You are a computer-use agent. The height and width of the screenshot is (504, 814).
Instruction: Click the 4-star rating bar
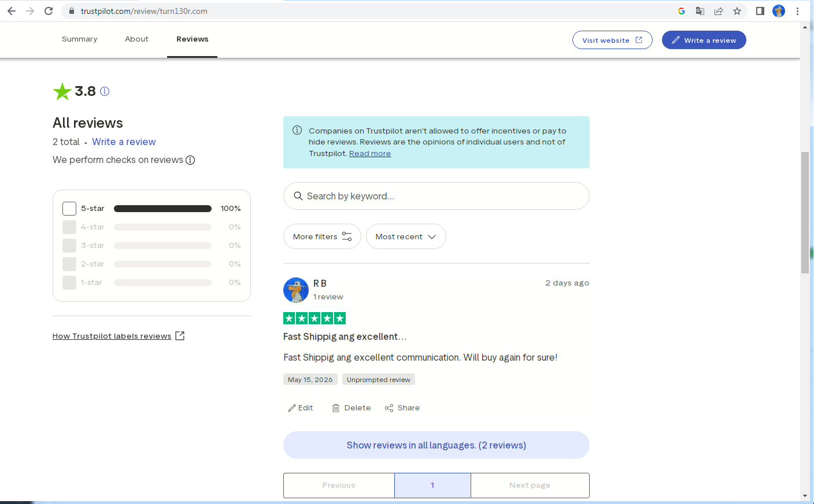click(x=162, y=227)
